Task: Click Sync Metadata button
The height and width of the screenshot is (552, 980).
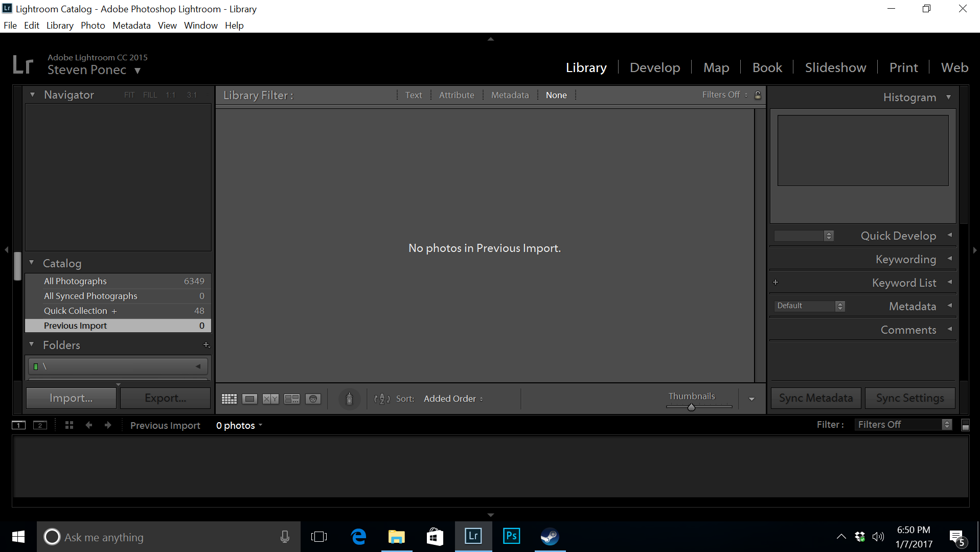Action: point(816,398)
